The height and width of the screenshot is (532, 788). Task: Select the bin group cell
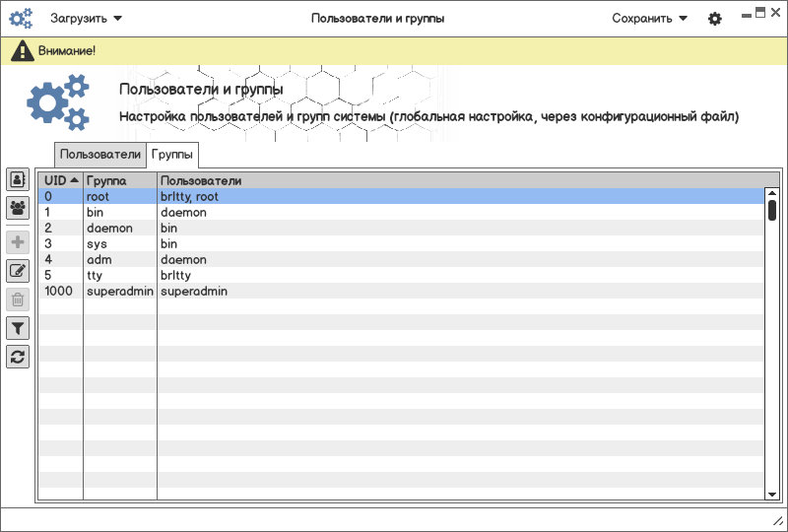(x=120, y=212)
